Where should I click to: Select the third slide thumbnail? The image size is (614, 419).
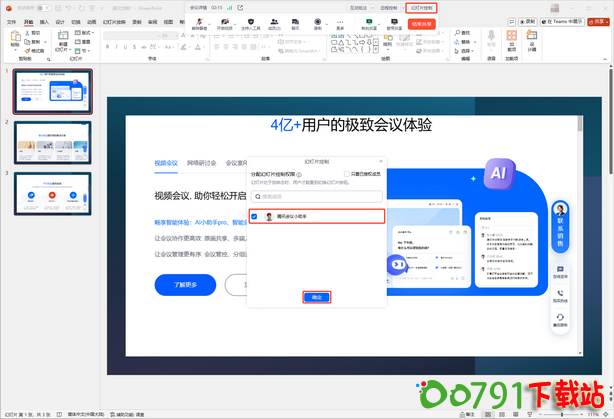[x=53, y=191]
